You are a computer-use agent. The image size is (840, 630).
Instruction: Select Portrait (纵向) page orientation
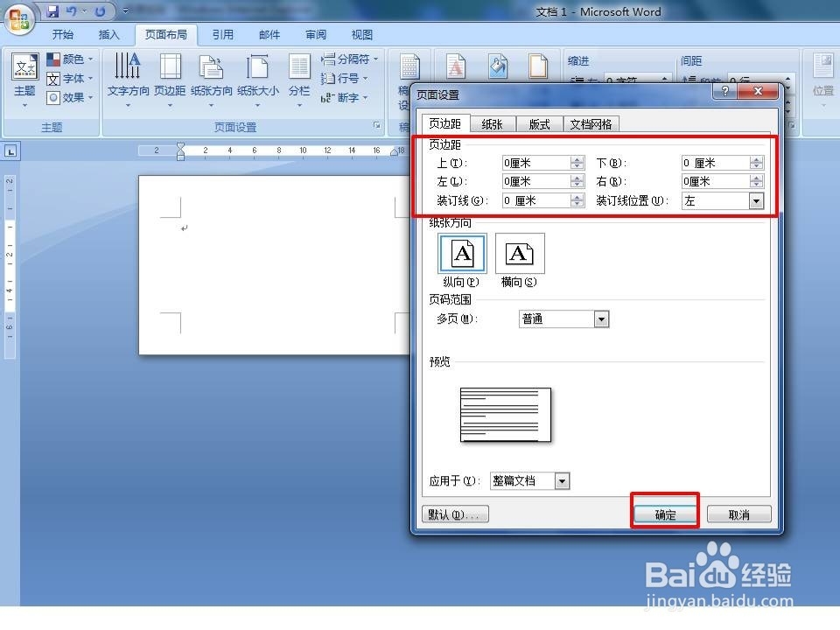(461, 253)
